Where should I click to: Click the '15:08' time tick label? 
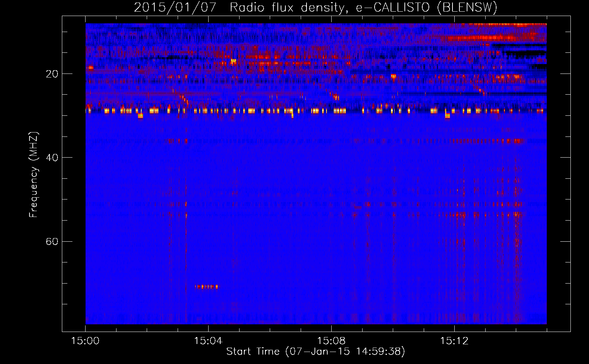coord(331,341)
